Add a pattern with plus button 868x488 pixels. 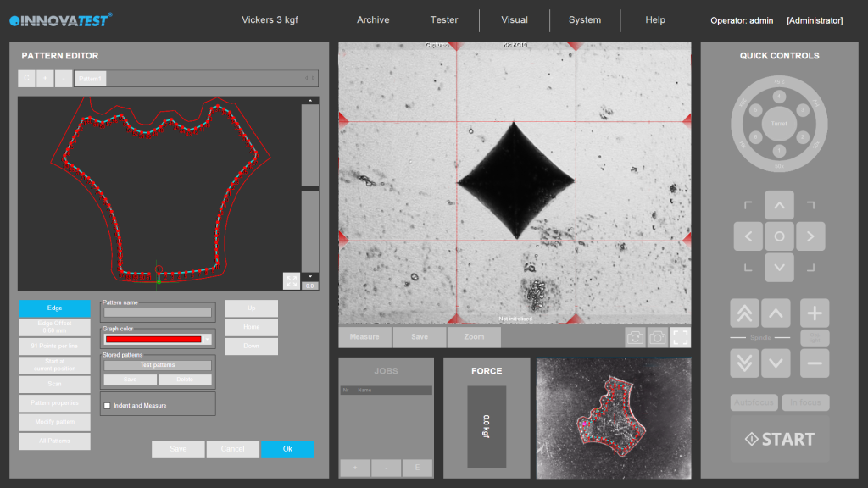tap(46, 79)
